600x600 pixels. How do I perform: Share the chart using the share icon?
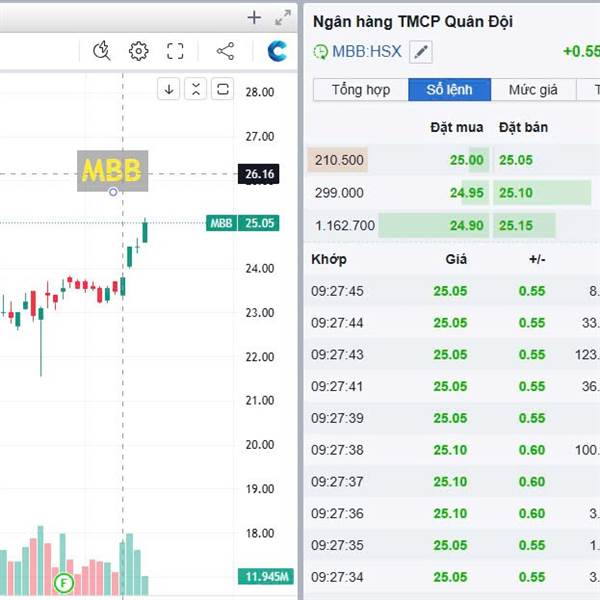tap(225, 51)
